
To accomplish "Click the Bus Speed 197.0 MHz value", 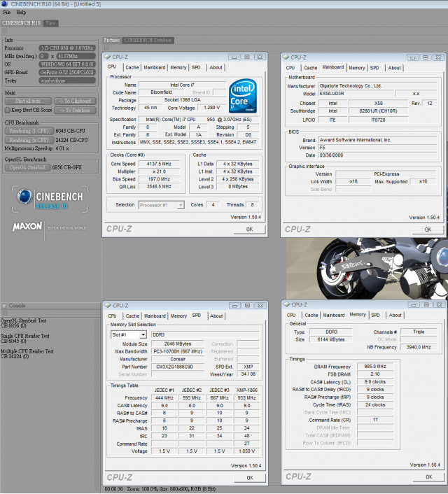I will click(159, 179).
